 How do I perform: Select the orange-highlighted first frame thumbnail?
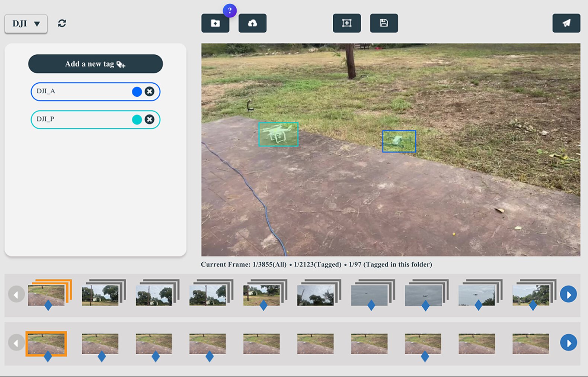coord(46,344)
